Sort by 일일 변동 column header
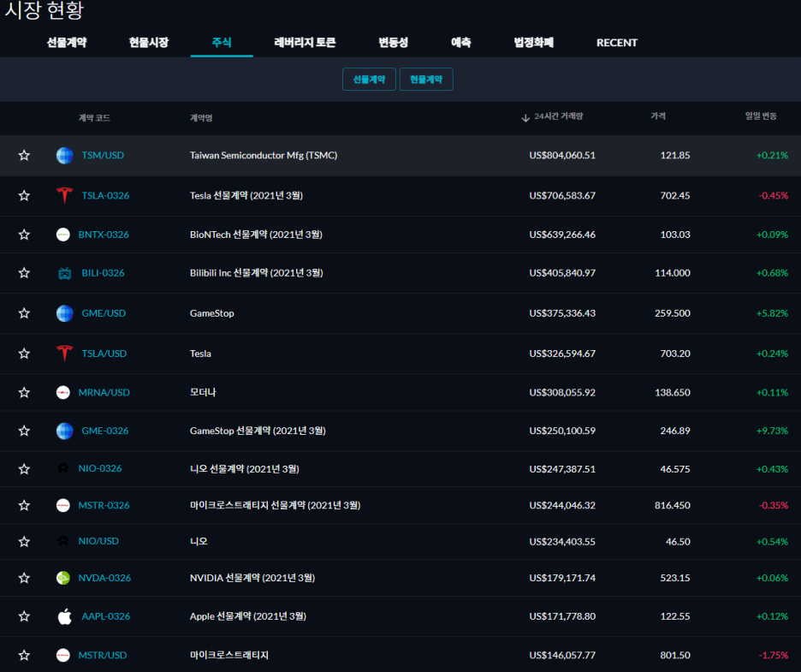Screen dimensions: 801x672 tap(761, 116)
